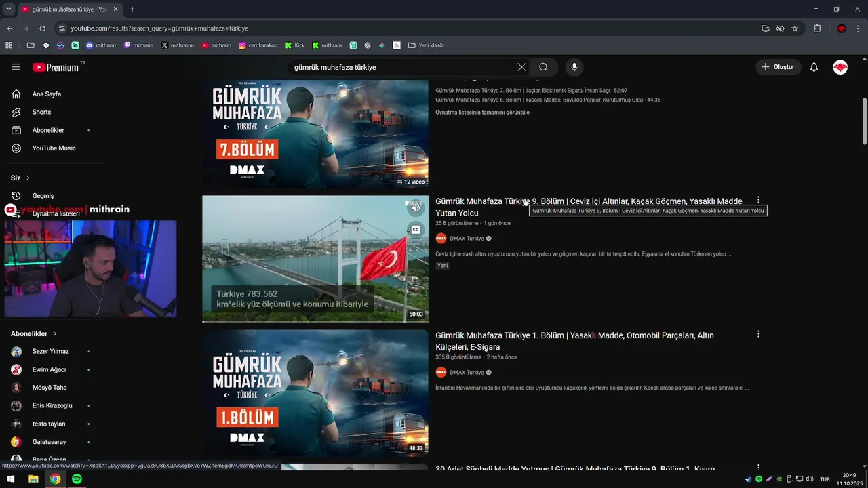The height and width of the screenshot is (488, 868).
Task: Play the 9. Bölüm bridge thumbnail video
Action: [x=315, y=259]
